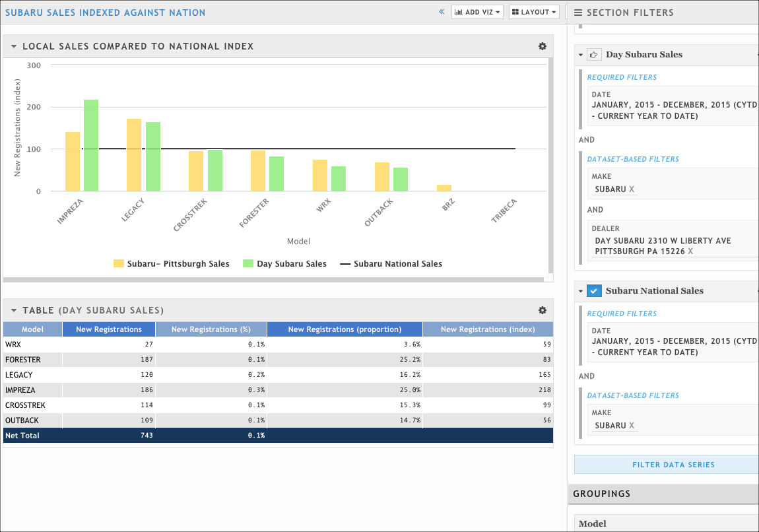Uncheck the Subaru National Sales checkbox
Image resolution: width=759 pixels, height=532 pixels.
coord(594,291)
